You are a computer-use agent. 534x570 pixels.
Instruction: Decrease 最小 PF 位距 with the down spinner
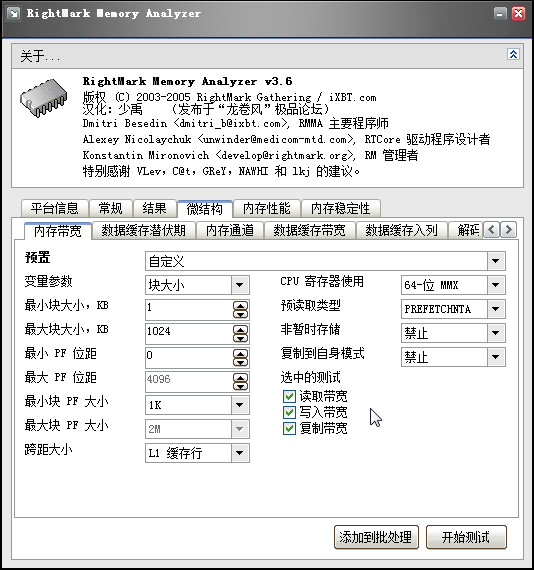[241, 362]
